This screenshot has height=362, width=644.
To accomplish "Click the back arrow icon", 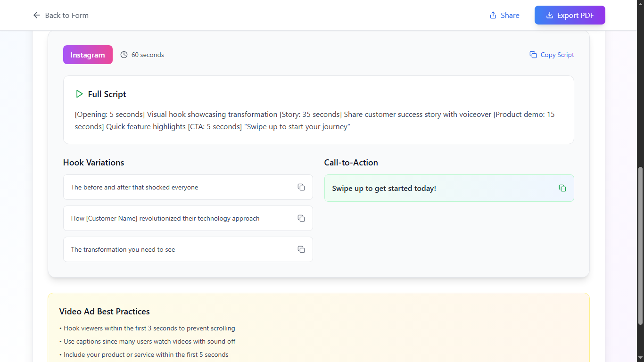I will coord(37,16).
